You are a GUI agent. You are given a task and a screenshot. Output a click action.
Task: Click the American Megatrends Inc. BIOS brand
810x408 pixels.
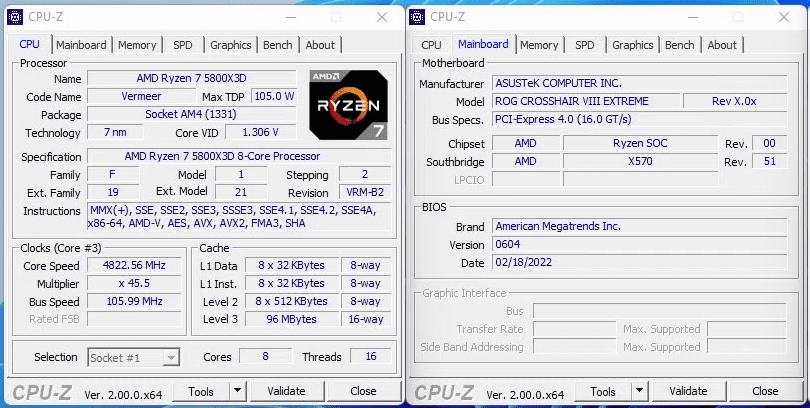640,226
